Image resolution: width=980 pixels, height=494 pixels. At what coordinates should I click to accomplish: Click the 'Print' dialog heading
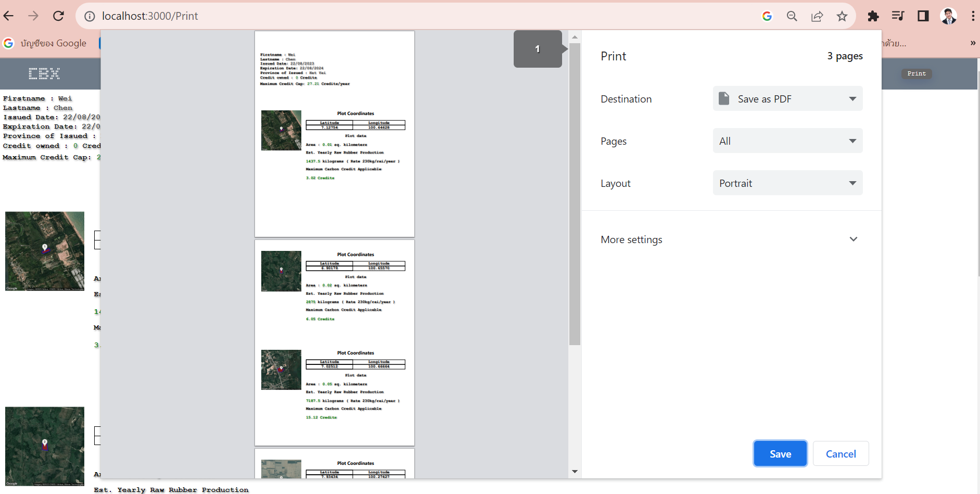click(614, 56)
